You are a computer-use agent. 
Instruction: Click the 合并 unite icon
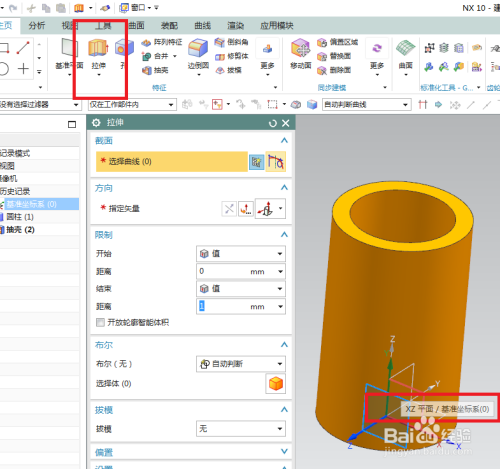point(146,56)
